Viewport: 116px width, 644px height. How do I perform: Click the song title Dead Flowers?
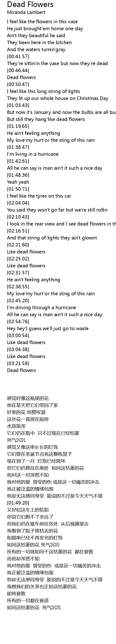pyautogui.click(x=30, y=4)
